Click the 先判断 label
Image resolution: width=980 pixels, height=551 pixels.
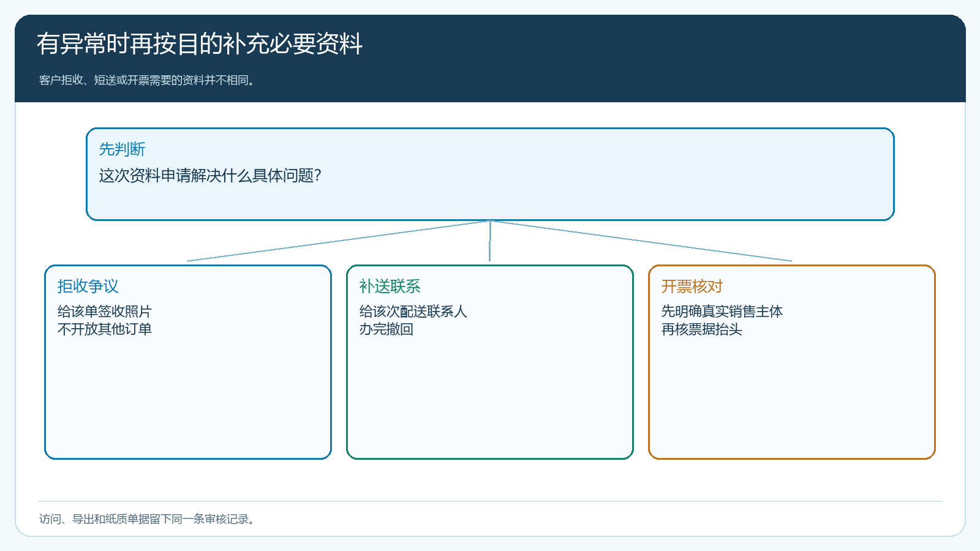tap(123, 149)
